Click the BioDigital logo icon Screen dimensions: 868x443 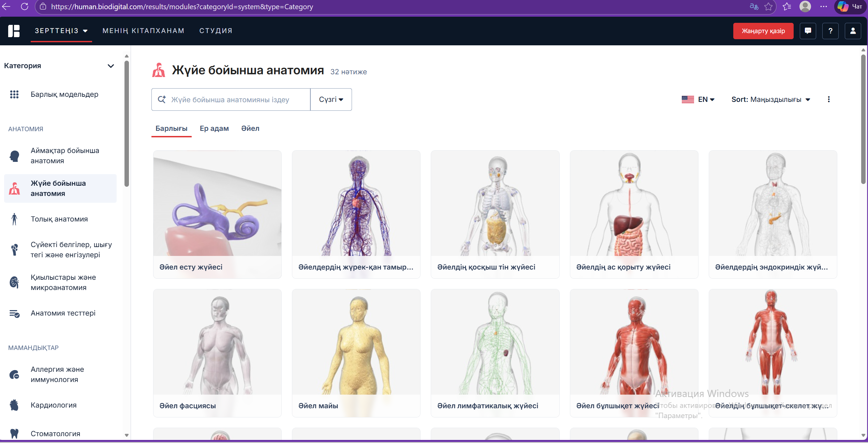click(x=14, y=31)
